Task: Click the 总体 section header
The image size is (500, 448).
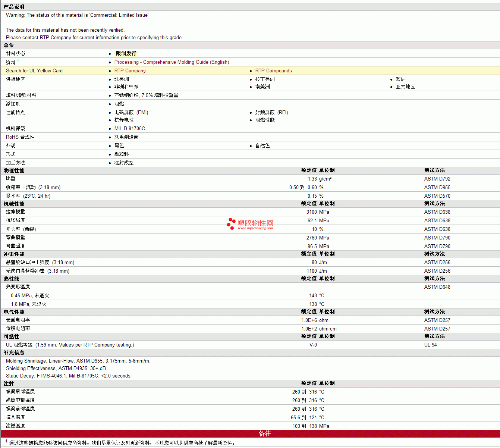Action: pos(9,46)
